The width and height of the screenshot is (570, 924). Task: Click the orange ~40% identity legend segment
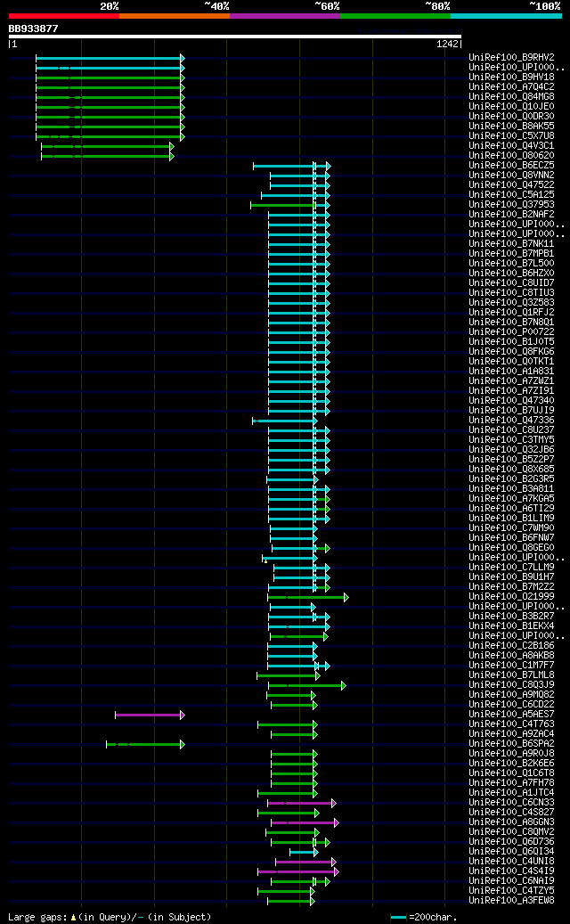pos(175,16)
